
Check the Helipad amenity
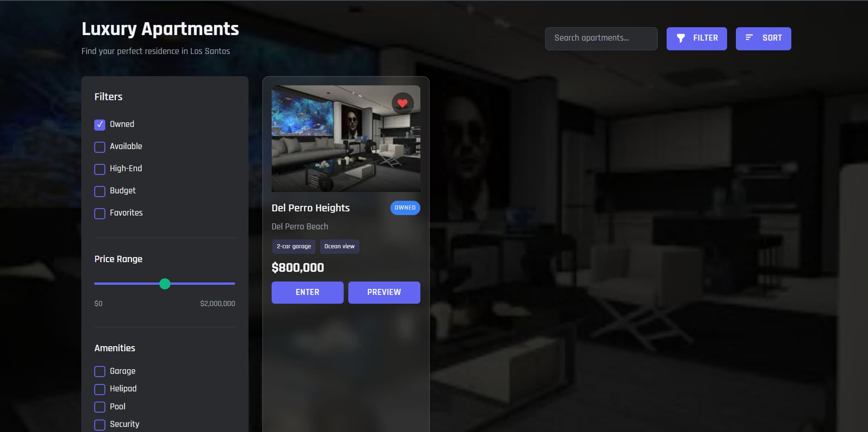click(100, 389)
